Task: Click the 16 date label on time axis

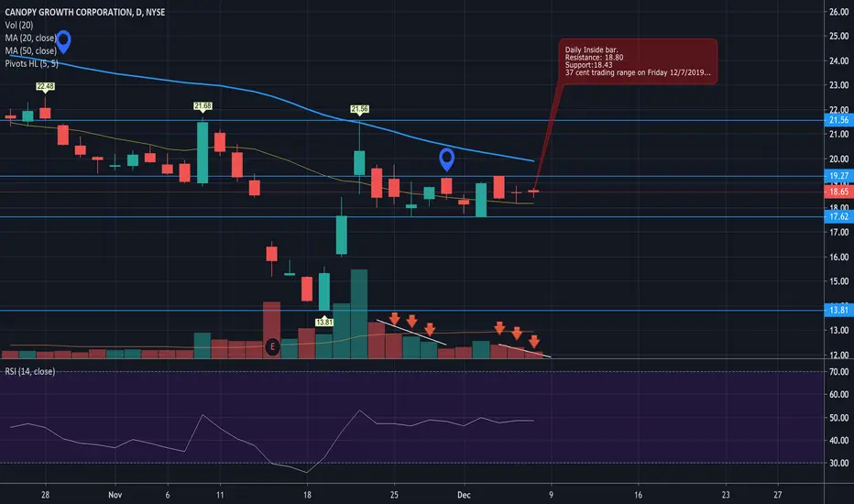Action: (x=638, y=495)
